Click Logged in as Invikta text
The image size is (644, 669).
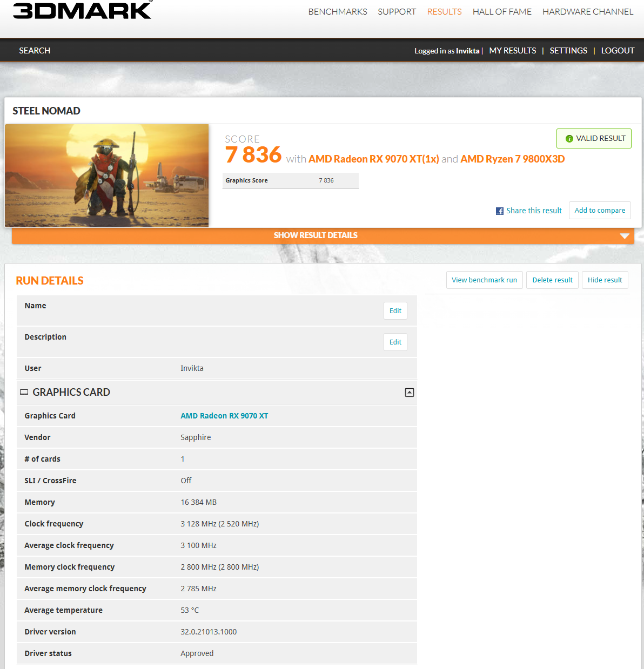pyautogui.click(x=447, y=51)
